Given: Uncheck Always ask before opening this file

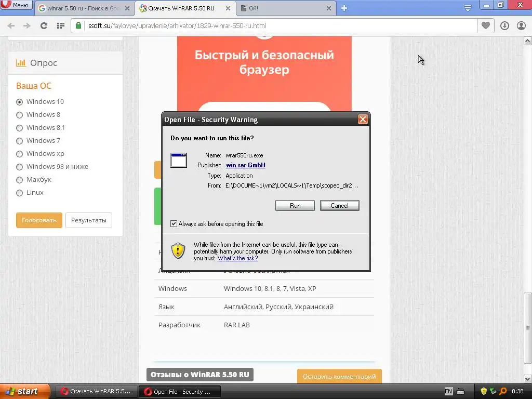Looking at the screenshot, I should [174, 223].
